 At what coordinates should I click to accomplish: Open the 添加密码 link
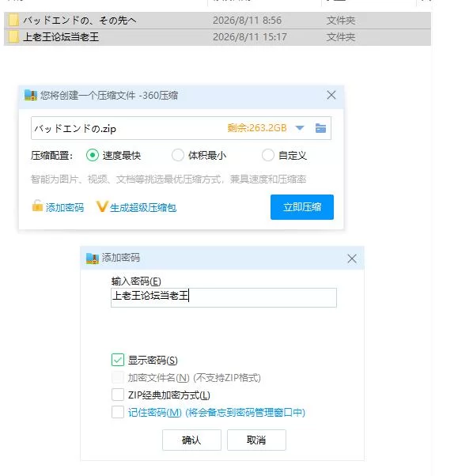(65, 208)
